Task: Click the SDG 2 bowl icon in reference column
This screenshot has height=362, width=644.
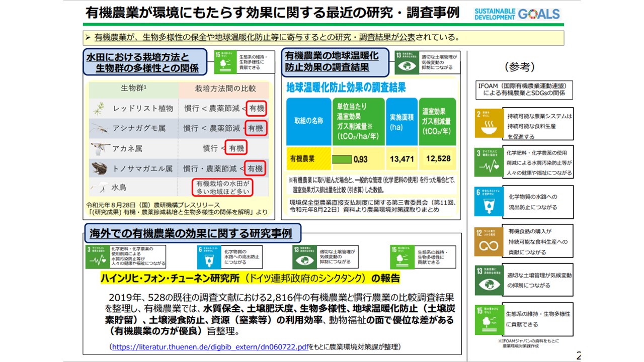Action: (489, 123)
